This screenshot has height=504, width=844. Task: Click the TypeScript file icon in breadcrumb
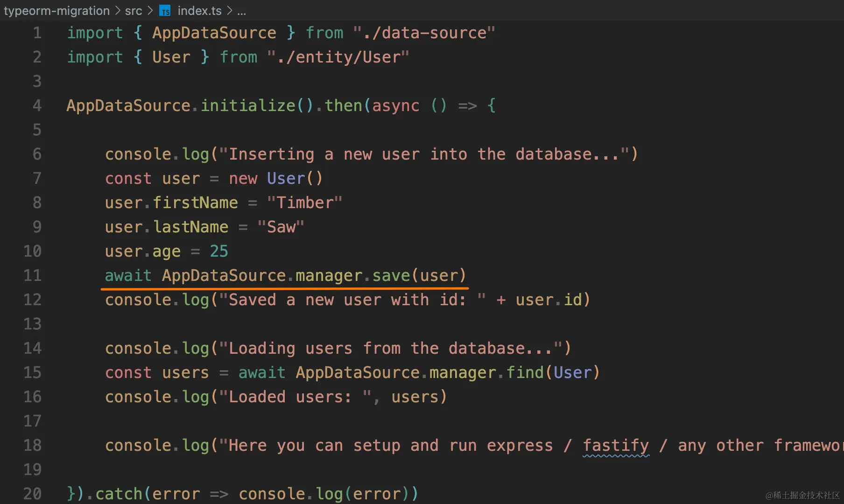pos(165,11)
